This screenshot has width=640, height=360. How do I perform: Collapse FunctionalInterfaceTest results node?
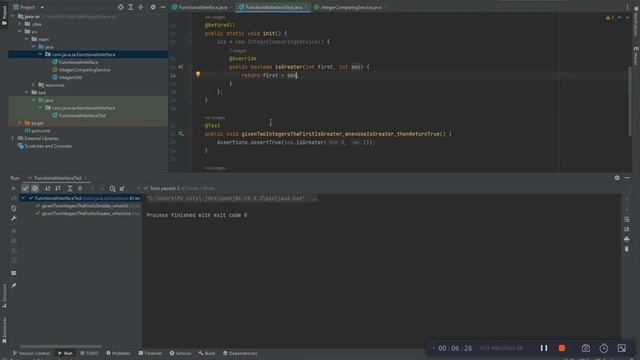23,198
